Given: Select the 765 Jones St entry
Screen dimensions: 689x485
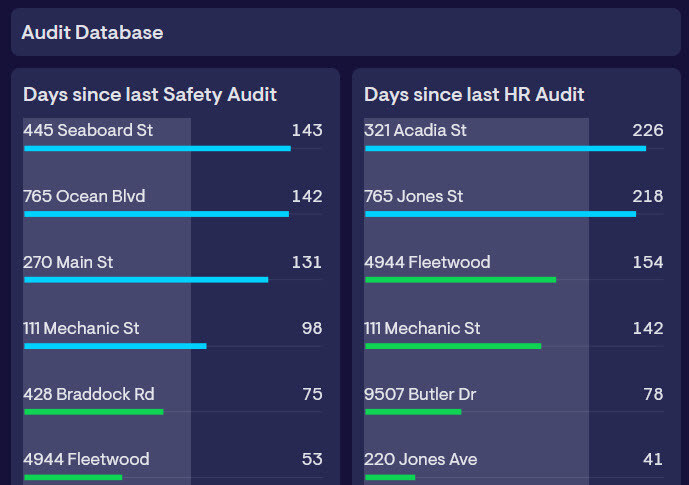Looking at the screenshot, I should pyautogui.click(x=413, y=196).
